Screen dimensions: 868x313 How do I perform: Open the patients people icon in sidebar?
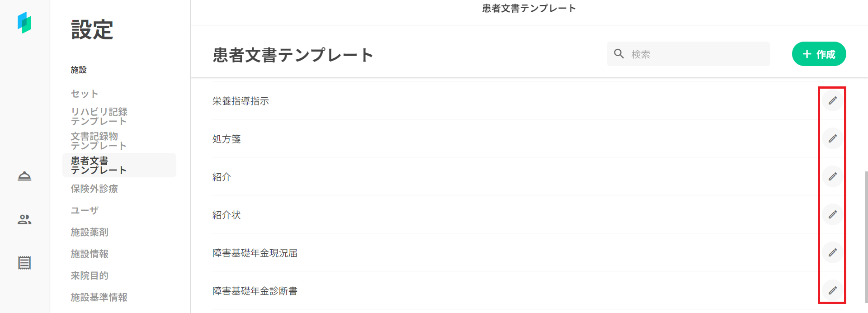[24, 219]
